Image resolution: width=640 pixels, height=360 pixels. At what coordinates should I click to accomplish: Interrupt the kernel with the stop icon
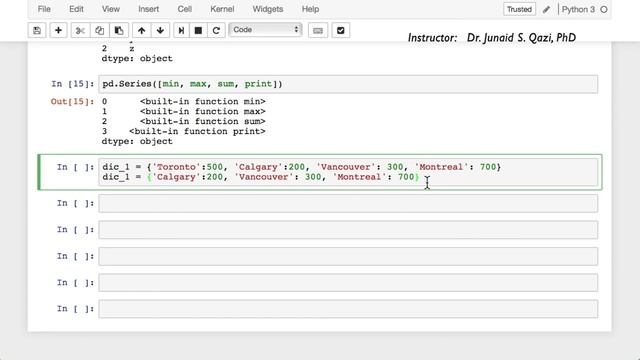[x=198, y=30]
